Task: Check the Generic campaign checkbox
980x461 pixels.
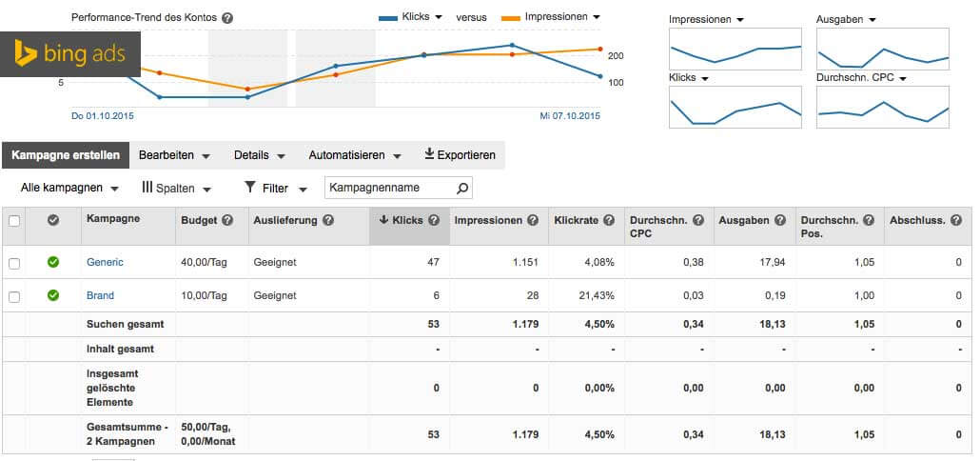Action: [x=14, y=263]
